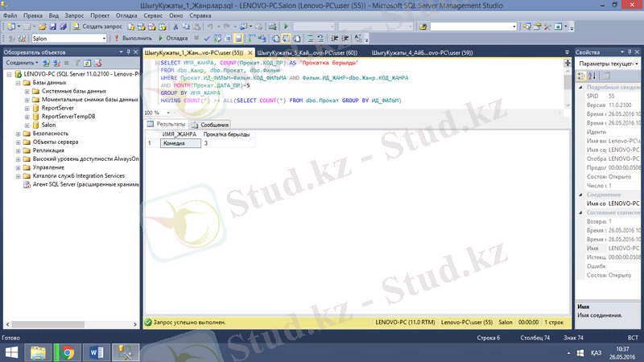Click the Save All icon
The image size is (644, 362).
63,27
